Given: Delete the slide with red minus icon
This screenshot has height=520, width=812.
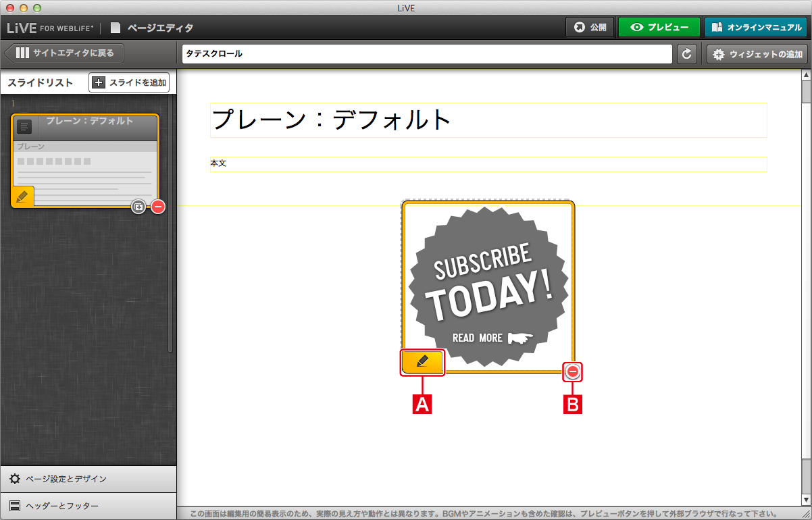Looking at the screenshot, I should tap(158, 207).
